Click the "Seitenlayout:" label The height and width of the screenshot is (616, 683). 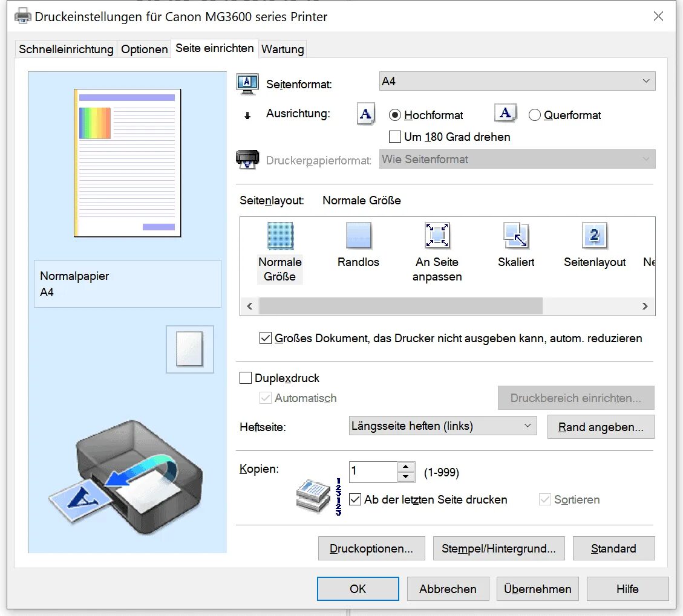coord(272,201)
